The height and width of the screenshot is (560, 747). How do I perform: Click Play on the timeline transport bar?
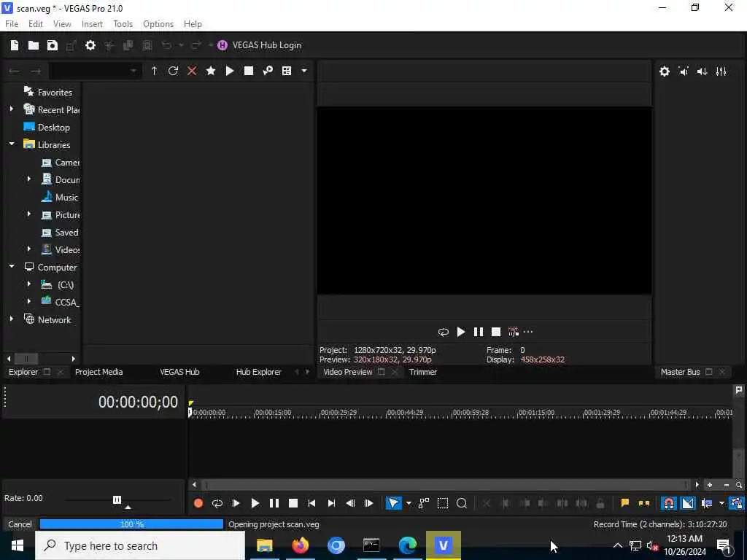coord(255,503)
